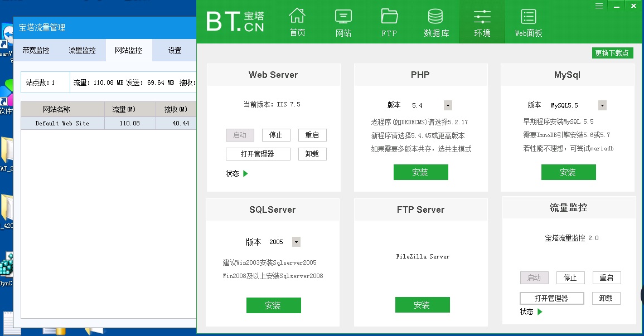
Task: Click the PHP version value 5.4
Action: point(417,105)
